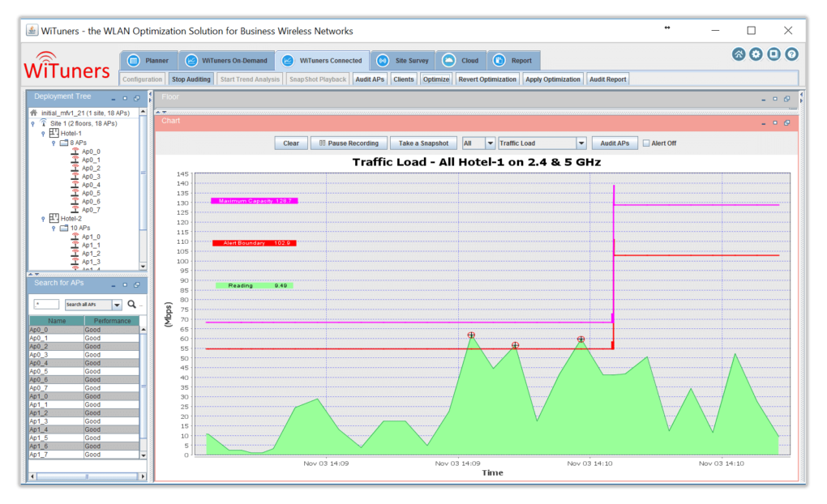
Task: Open settings gear icon in header
Action: point(756,54)
